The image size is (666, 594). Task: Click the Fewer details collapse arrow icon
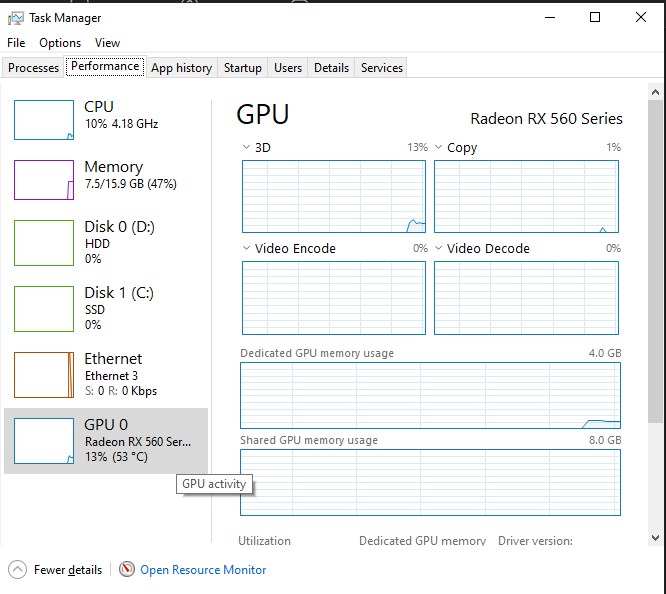pos(17,570)
